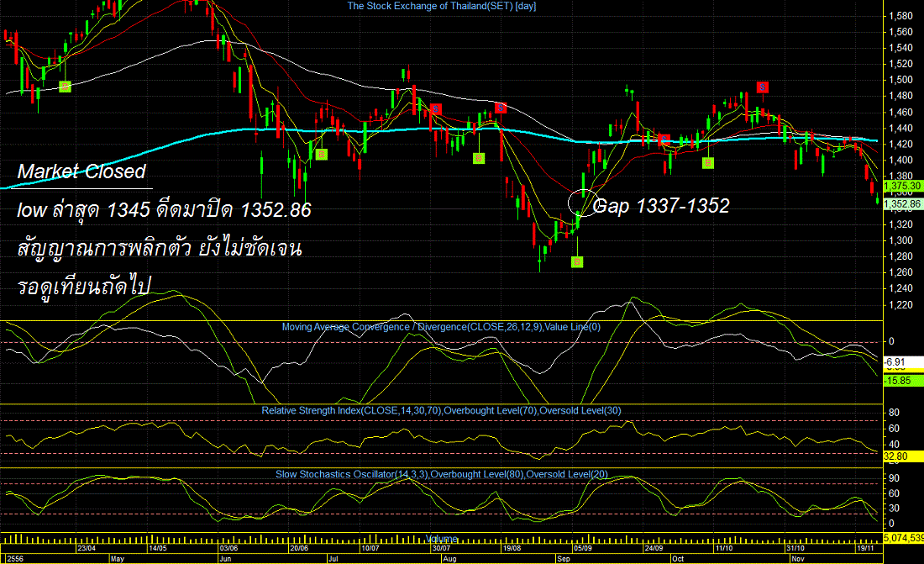
Task: Click the RSI axis label 80
Action: click(x=894, y=413)
